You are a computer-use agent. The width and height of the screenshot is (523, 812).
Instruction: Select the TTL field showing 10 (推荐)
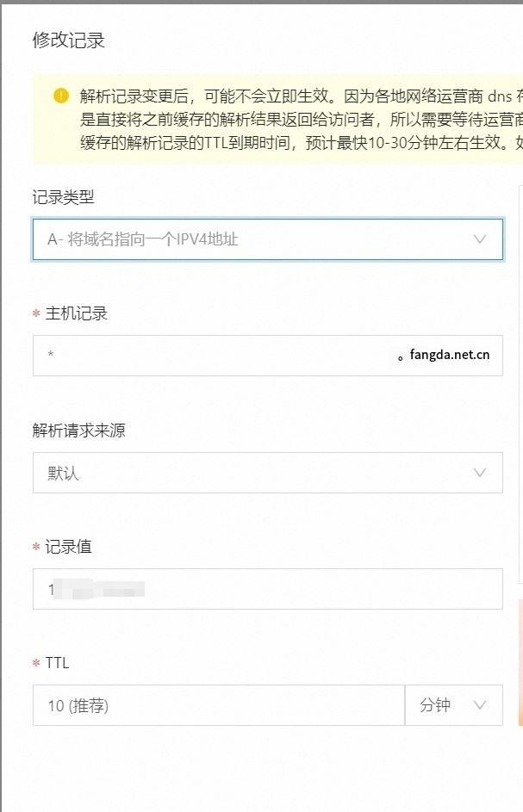point(218,705)
